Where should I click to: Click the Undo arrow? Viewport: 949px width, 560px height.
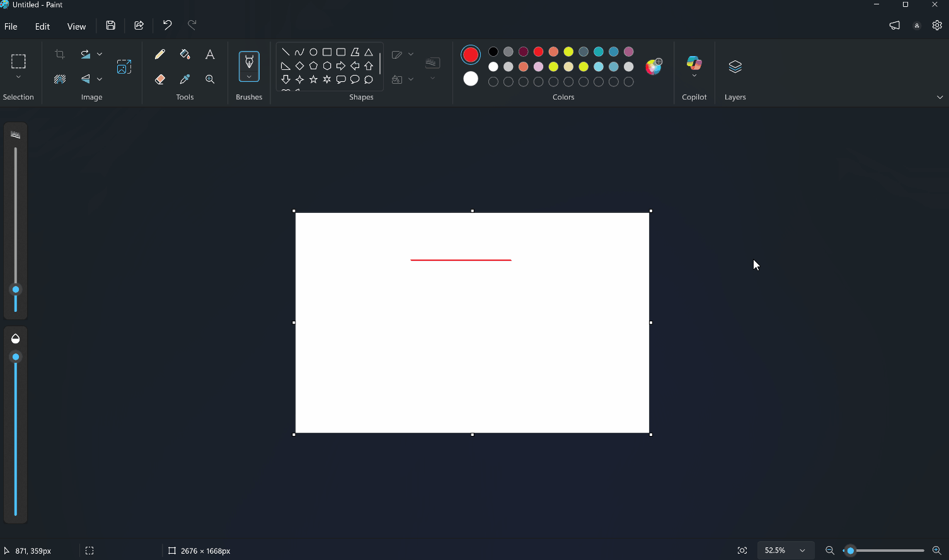167,26
